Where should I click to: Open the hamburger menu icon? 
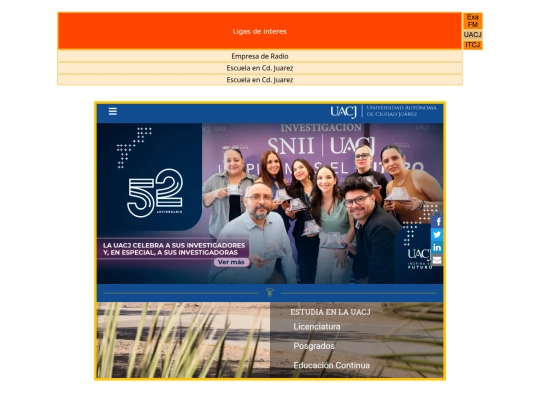pyautogui.click(x=113, y=111)
